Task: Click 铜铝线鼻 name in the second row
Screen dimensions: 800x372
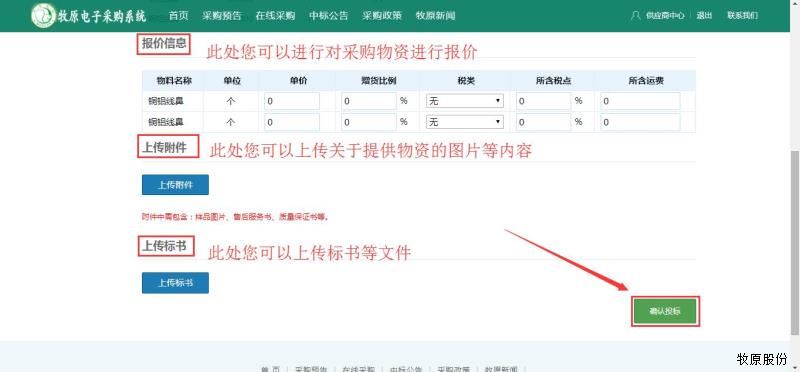Action: coord(166,122)
